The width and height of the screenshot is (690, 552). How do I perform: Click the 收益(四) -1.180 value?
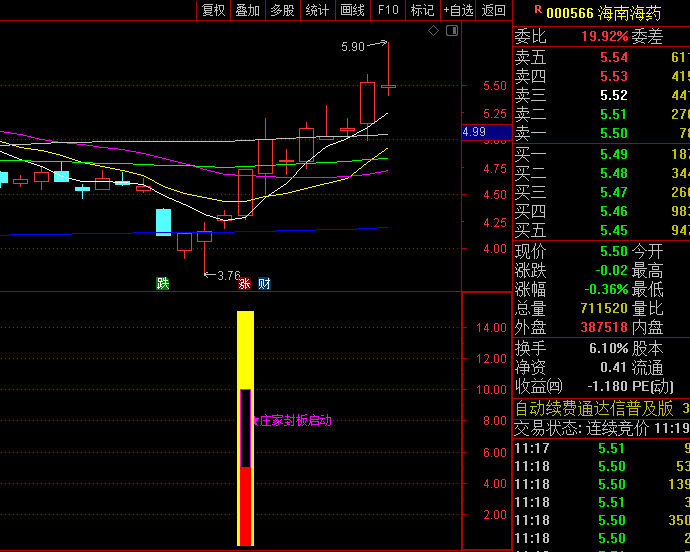coord(608,386)
